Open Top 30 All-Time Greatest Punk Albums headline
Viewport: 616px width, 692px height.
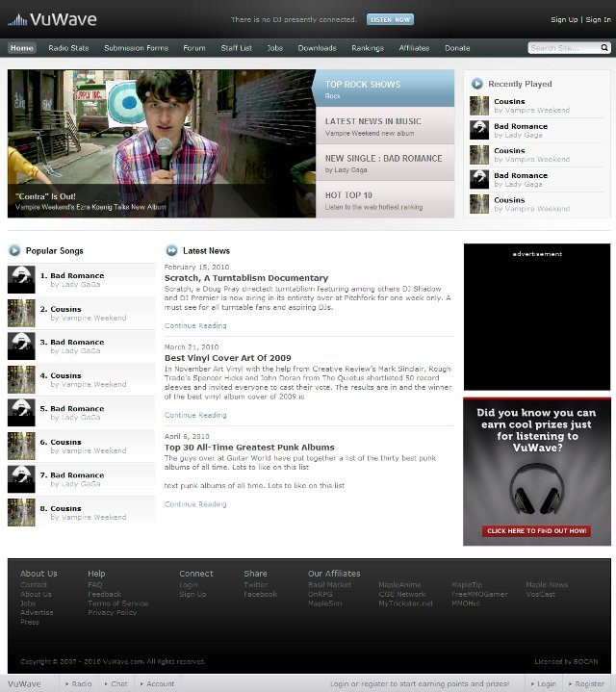click(249, 448)
